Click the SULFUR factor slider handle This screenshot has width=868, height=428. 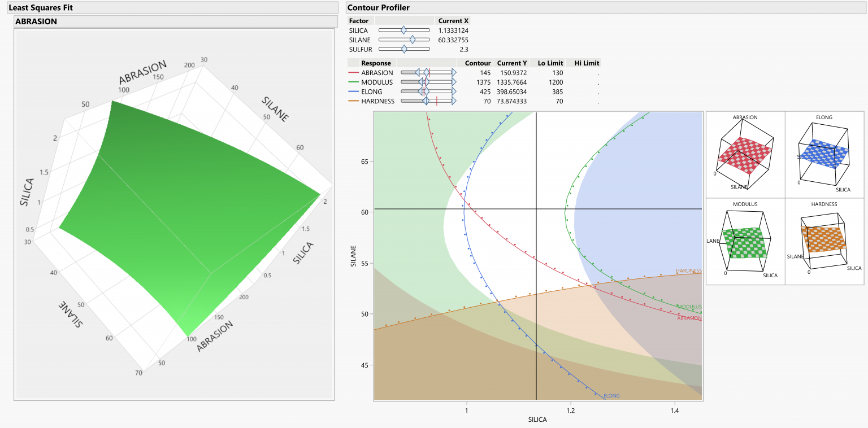[404, 49]
